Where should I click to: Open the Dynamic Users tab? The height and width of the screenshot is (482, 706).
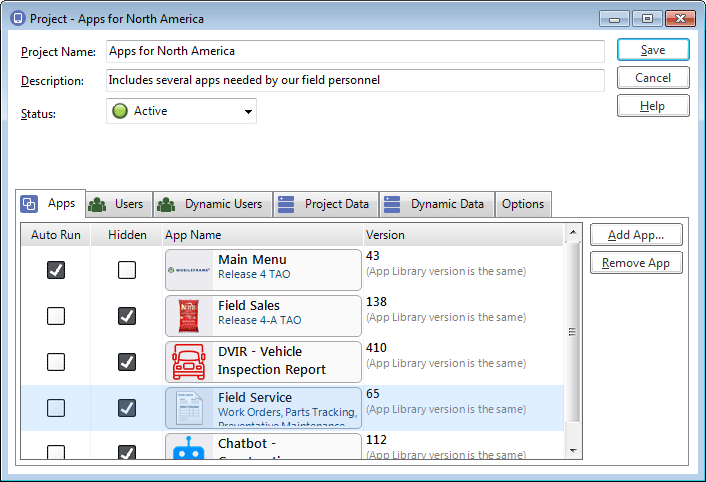(x=213, y=204)
